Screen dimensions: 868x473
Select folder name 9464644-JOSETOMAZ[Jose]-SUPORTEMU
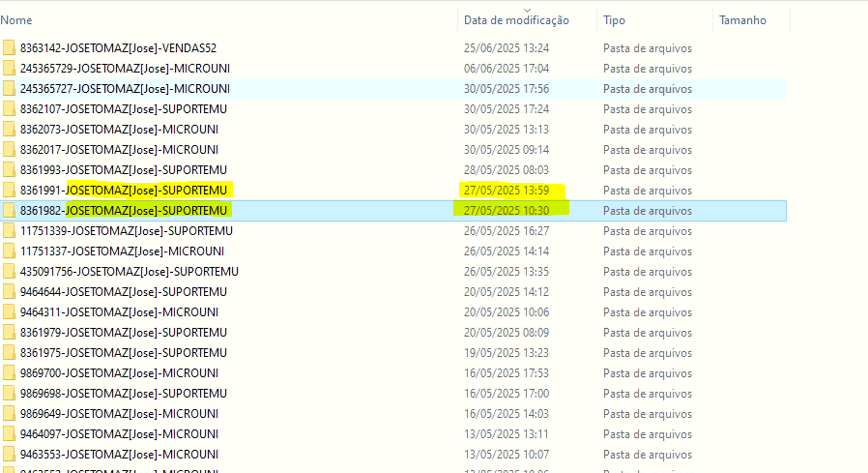tap(124, 292)
